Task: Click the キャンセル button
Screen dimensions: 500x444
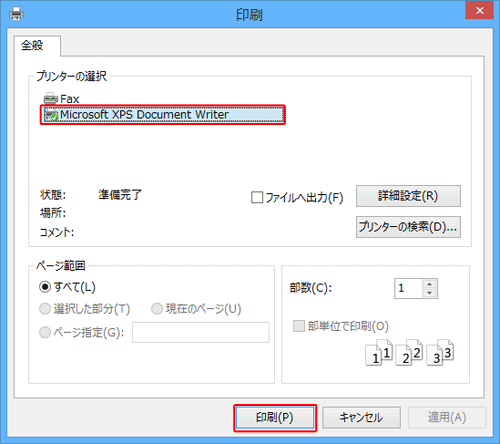Action: (361, 418)
